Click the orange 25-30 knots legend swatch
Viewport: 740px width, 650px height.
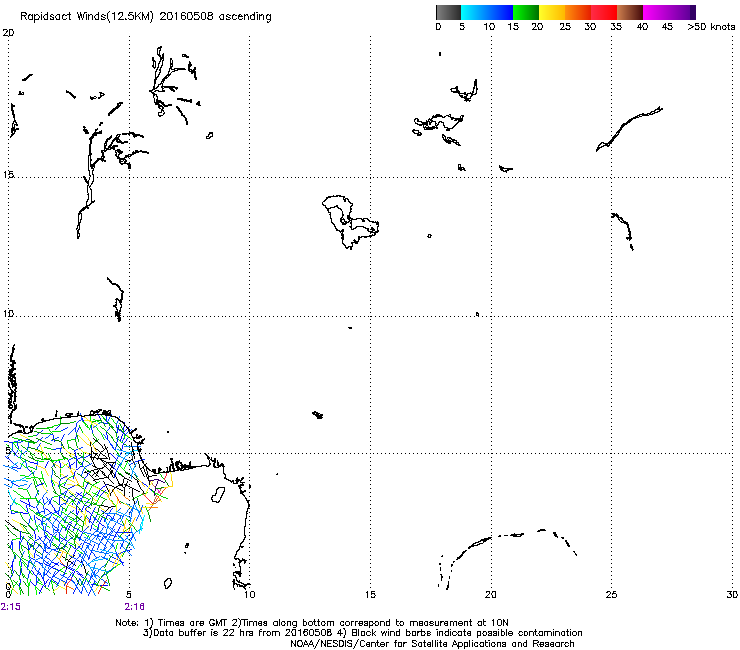point(578,12)
